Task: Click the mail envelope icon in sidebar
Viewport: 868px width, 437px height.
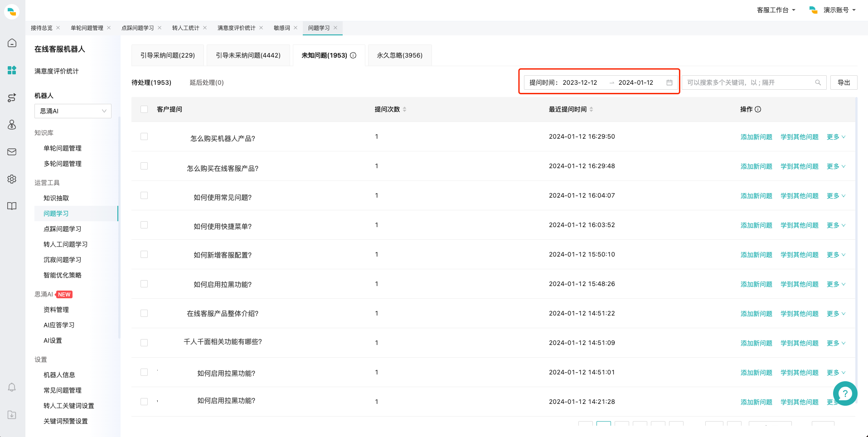Action: (12, 152)
